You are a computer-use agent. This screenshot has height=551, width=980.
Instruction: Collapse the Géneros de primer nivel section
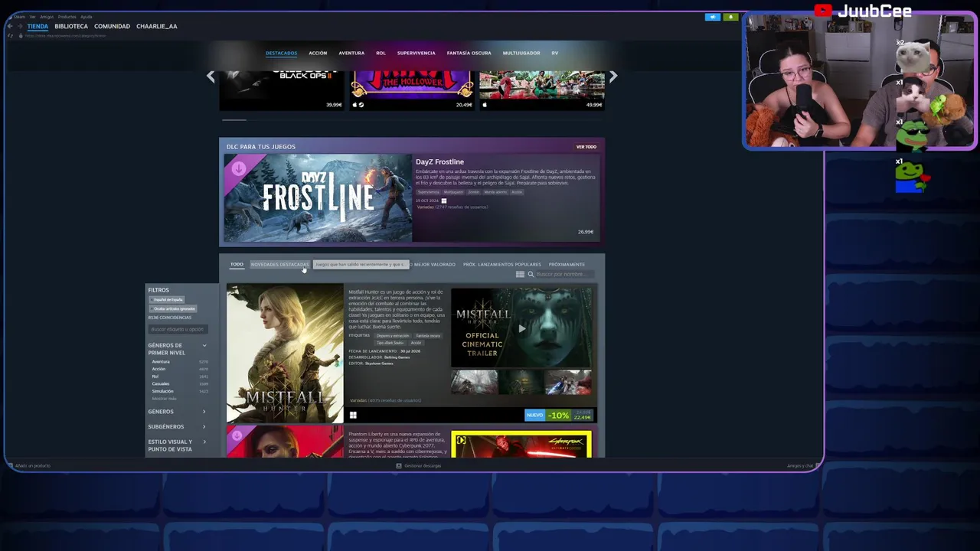204,345
